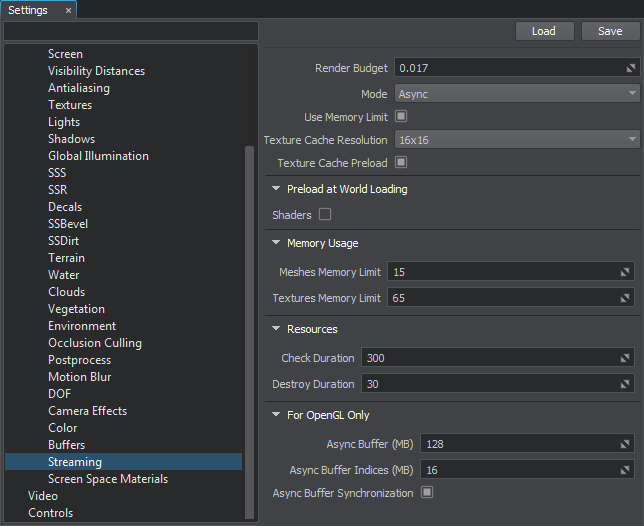Open the Video settings category

point(43,496)
